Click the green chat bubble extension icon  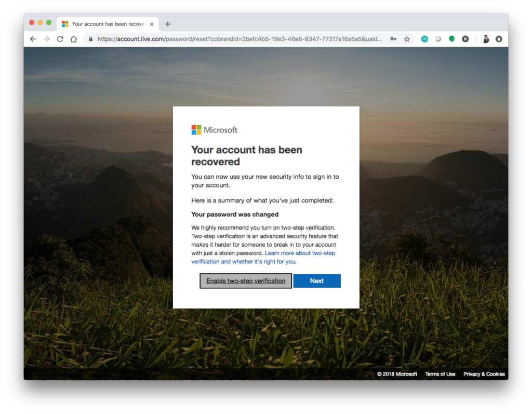pos(451,39)
